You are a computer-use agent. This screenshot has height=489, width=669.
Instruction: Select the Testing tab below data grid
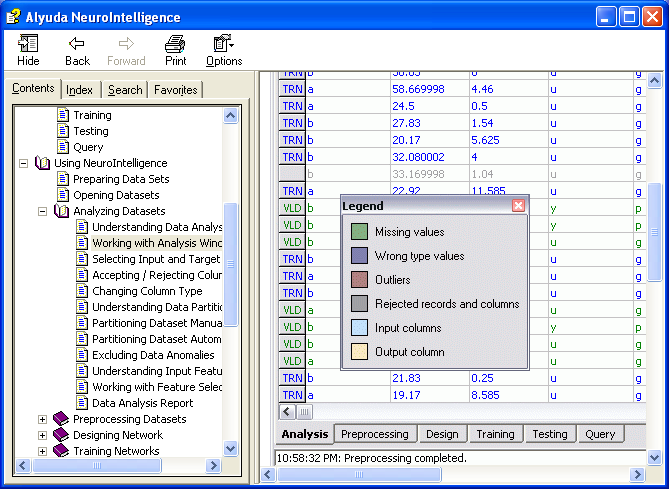click(x=550, y=434)
